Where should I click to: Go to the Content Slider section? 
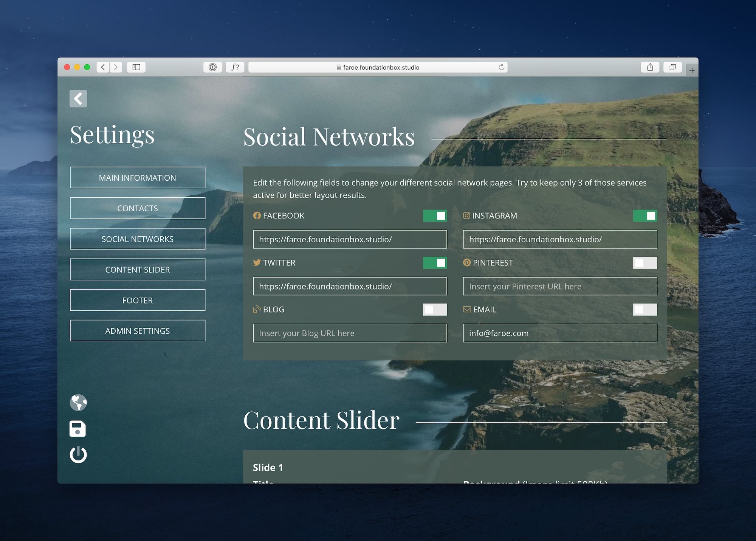tap(138, 270)
